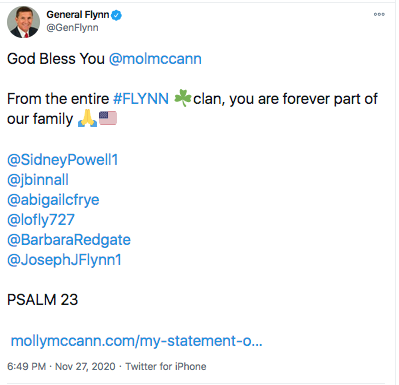Click the PSALM 23 text
Image resolution: width=399 pixels, height=385 pixels.
tap(42, 300)
